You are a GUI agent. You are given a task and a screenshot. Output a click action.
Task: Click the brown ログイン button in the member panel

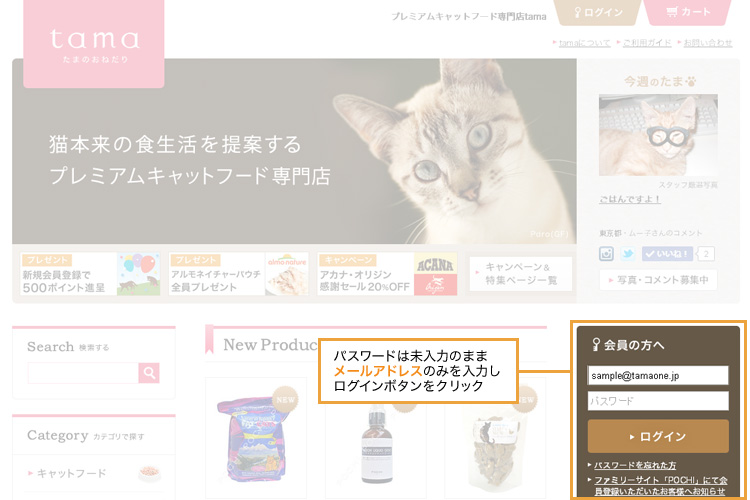(658, 436)
